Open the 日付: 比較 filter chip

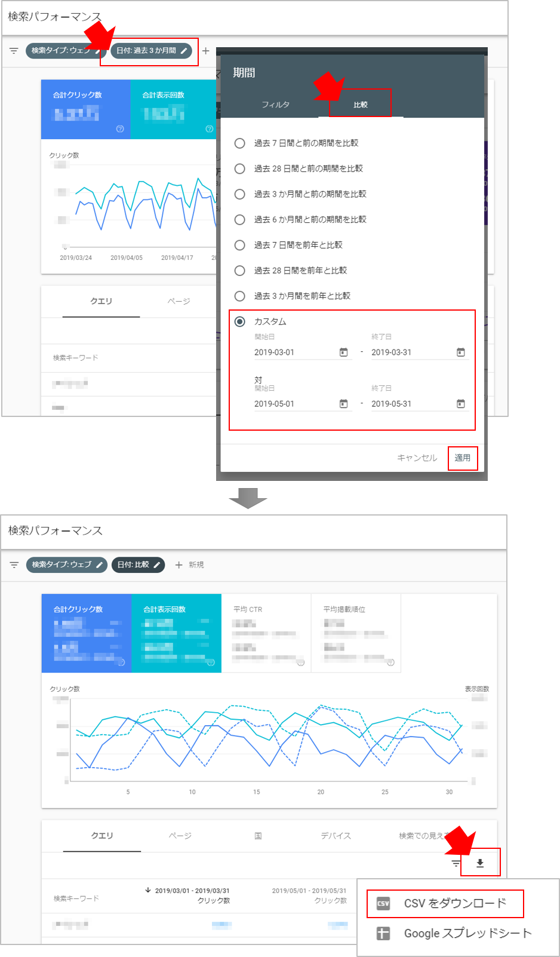click(139, 565)
